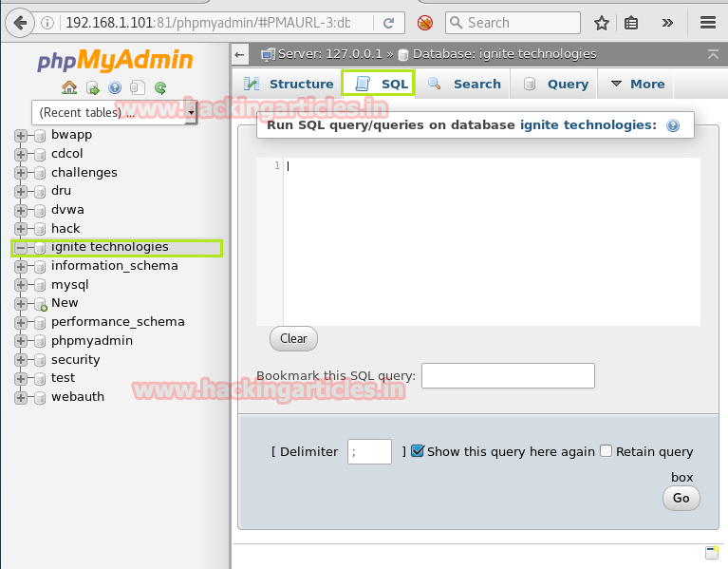Expand the challenges database tree node
The image size is (728, 569).
[x=20, y=173]
